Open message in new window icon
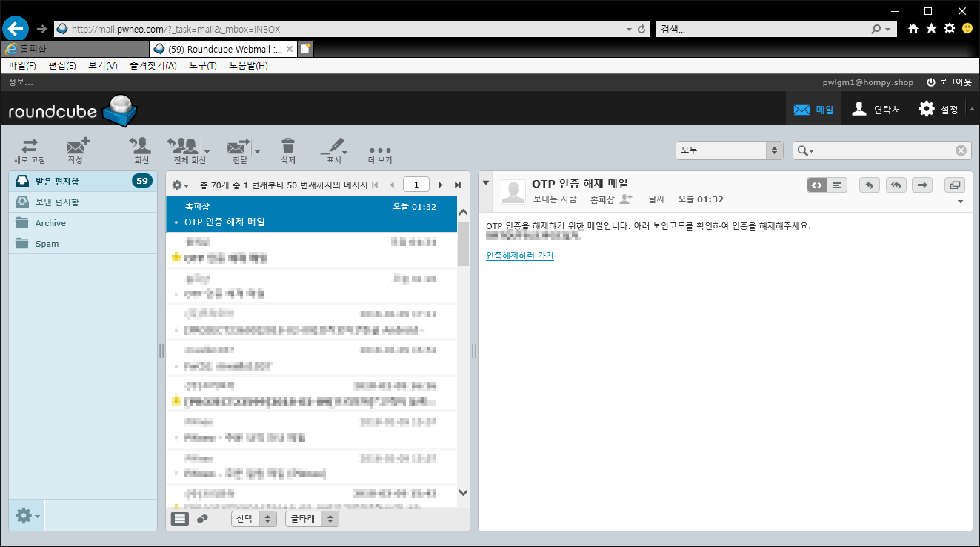Viewport: 980px width, 547px height. click(955, 185)
